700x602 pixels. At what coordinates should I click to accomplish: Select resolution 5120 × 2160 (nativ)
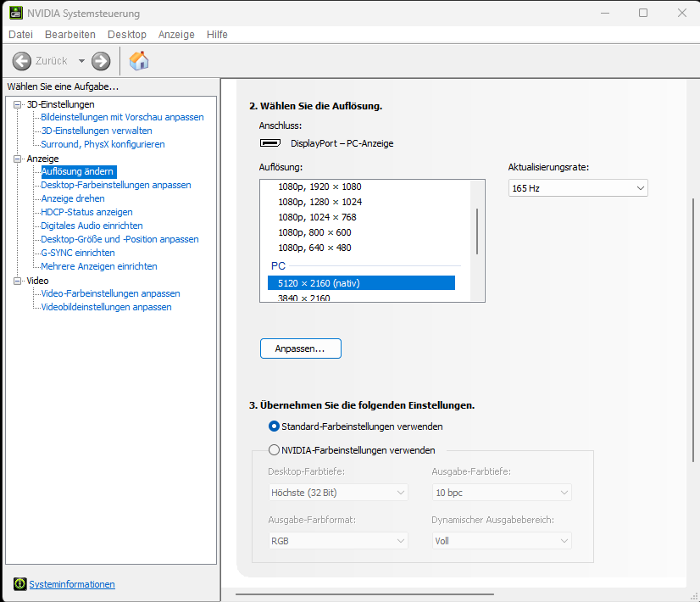[x=362, y=283]
